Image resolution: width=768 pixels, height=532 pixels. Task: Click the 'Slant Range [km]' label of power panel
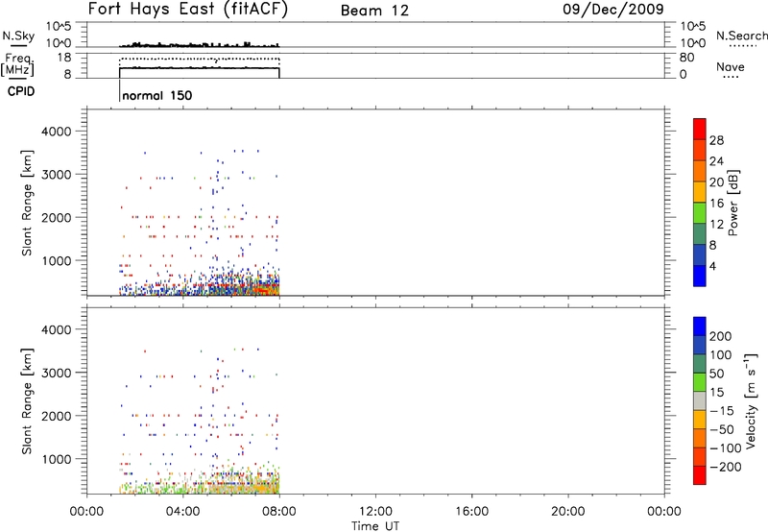tap(27, 203)
